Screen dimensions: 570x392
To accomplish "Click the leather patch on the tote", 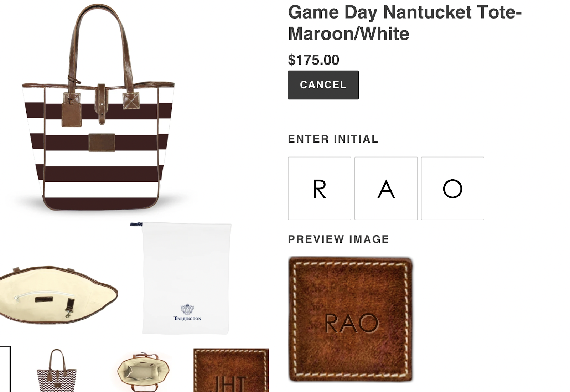I will coord(102,143).
